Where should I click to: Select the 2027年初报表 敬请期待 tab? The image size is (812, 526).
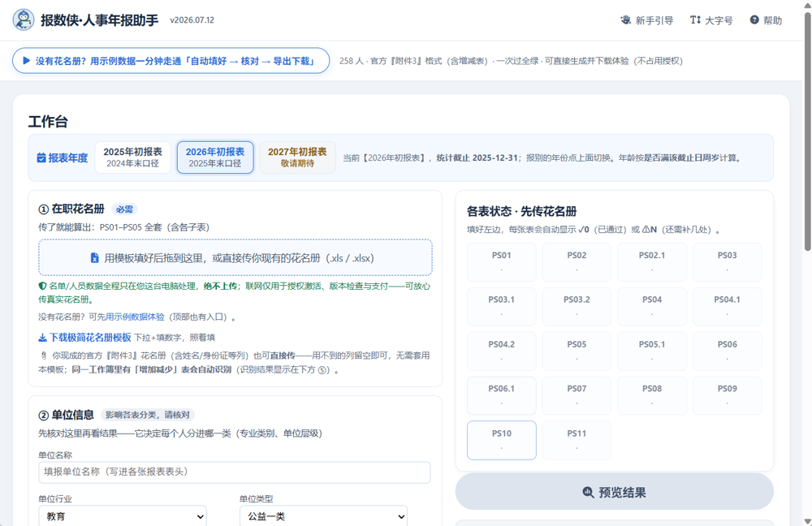click(297, 157)
